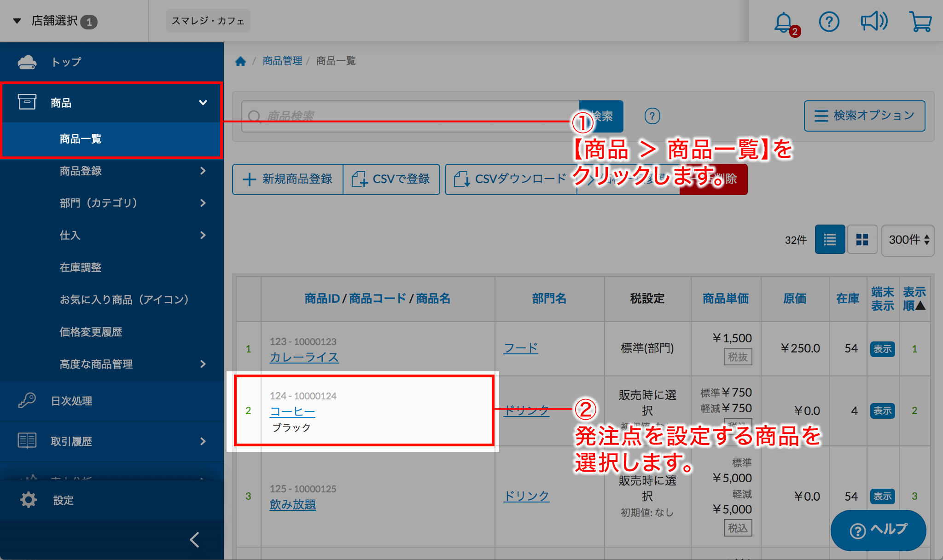Screen dimensions: 943x560
Task: Collapse the sidebar with left chevron
Action: click(x=195, y=540)
